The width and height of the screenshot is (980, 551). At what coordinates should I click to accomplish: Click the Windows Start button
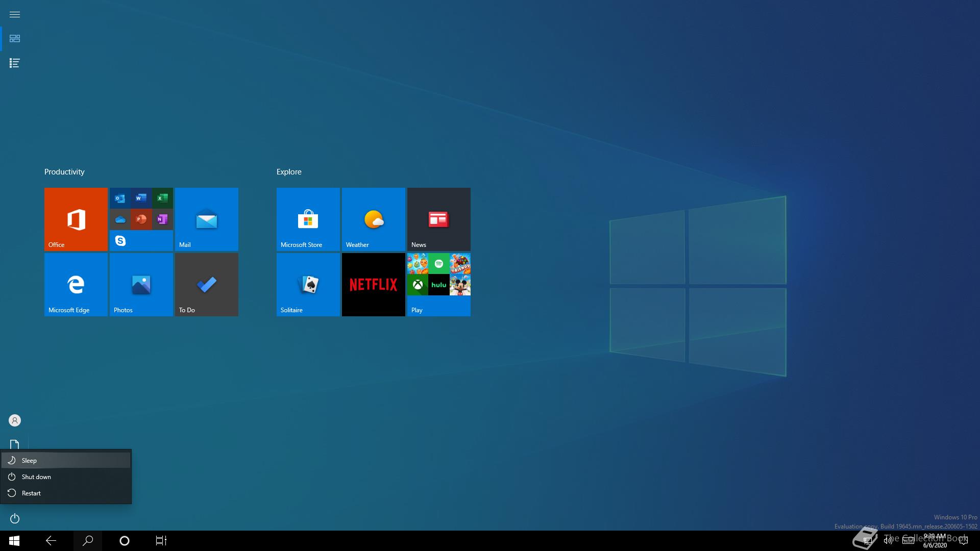coord(14,541)
